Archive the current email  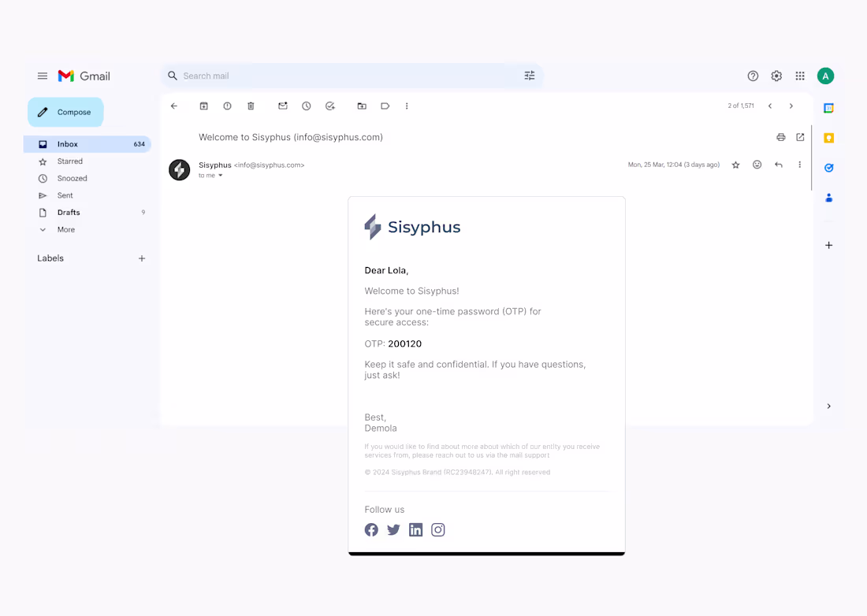point(204,106)
